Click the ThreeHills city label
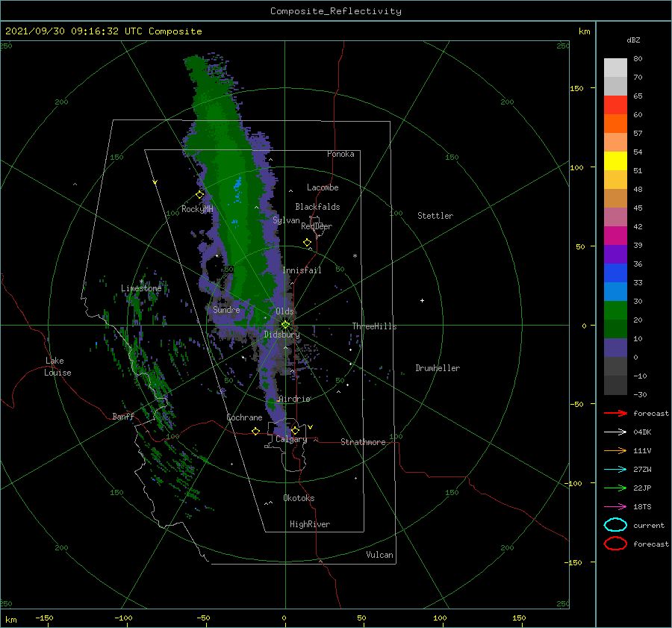The image size is (672, 628). click(374, 326)
